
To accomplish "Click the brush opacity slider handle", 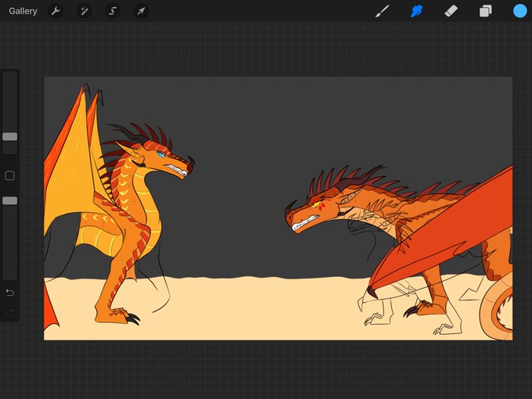I will point(10,200).
